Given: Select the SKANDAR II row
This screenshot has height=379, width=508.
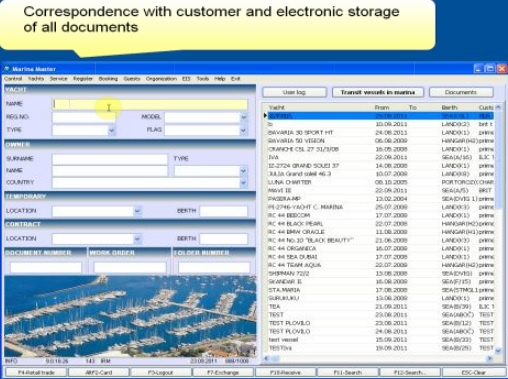Looking at the screenshot, I should tap(380, 282).
